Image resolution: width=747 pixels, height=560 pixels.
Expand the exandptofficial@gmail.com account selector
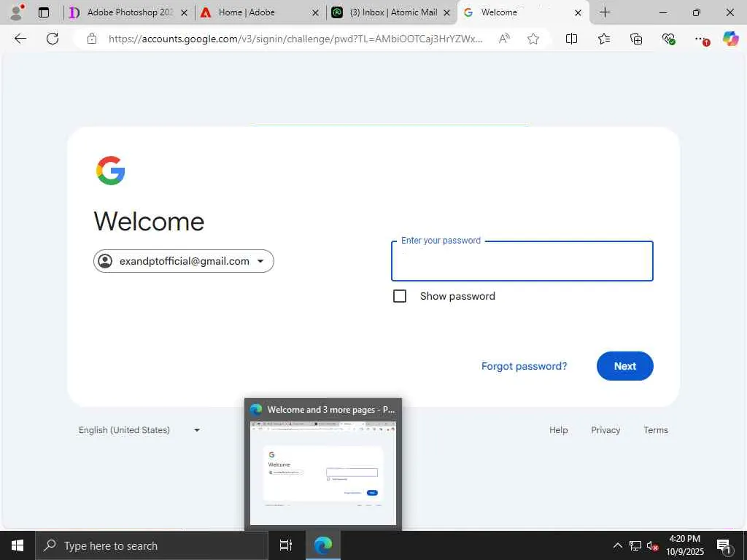(183, 261)
